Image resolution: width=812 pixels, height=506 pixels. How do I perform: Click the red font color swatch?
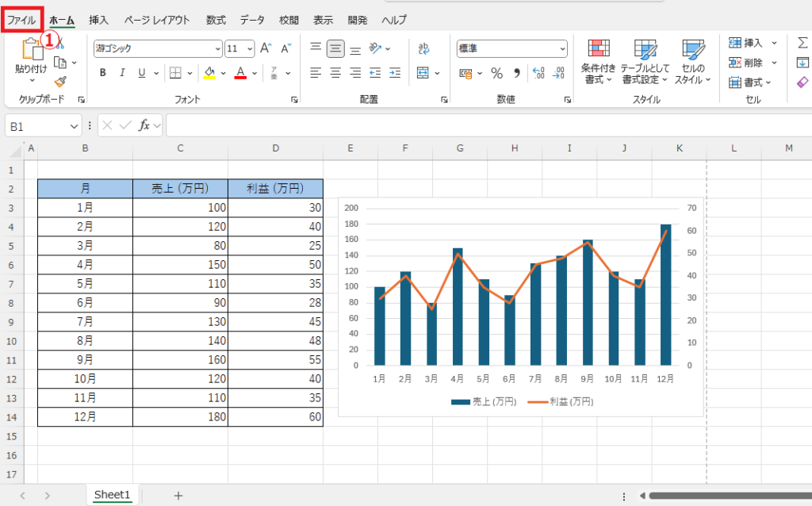(240, 73)
